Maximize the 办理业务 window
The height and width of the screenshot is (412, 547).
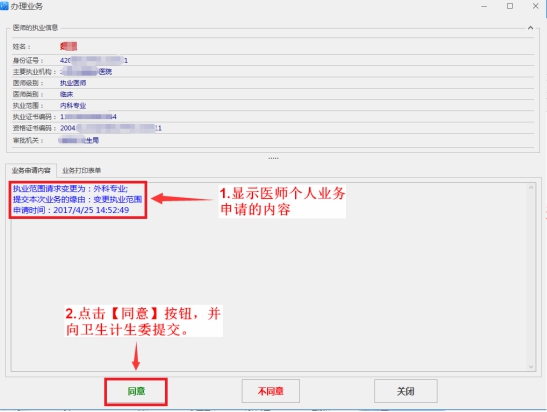coord(510,6)
